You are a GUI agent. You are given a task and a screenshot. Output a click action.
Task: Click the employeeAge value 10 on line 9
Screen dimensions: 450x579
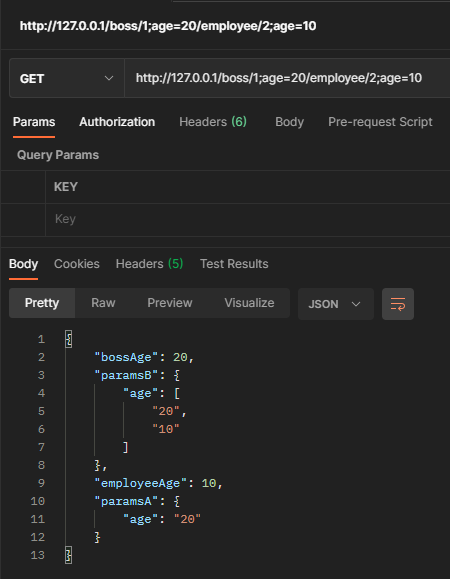[x=209, y=483]
